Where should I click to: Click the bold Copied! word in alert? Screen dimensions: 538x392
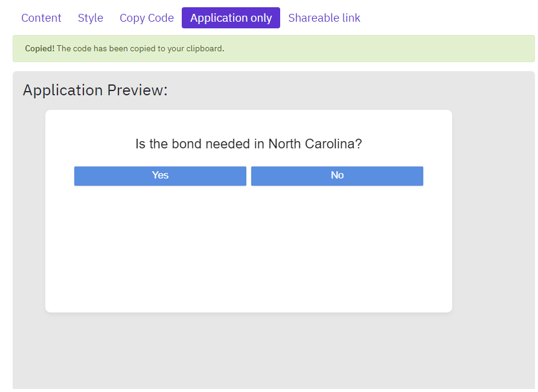coord(40,49)
